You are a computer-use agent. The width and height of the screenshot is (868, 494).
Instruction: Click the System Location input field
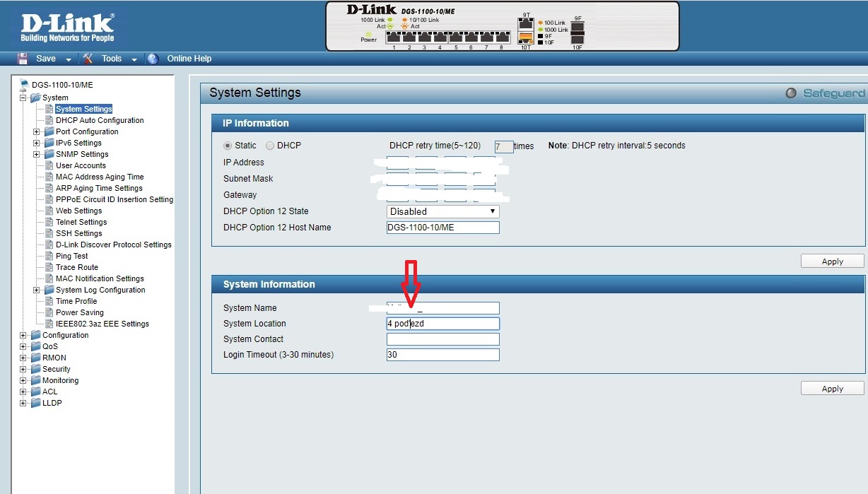pos(443,324)
